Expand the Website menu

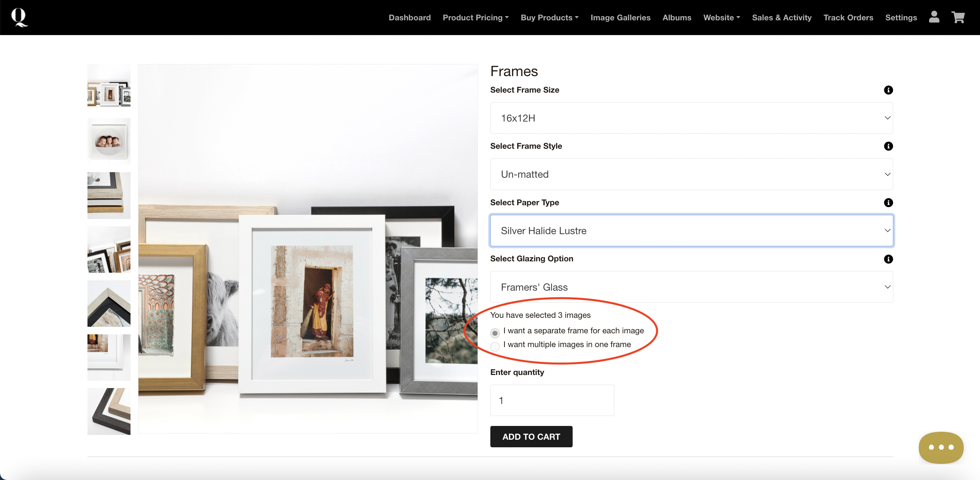pyautogui.click(x=721, y=18)
